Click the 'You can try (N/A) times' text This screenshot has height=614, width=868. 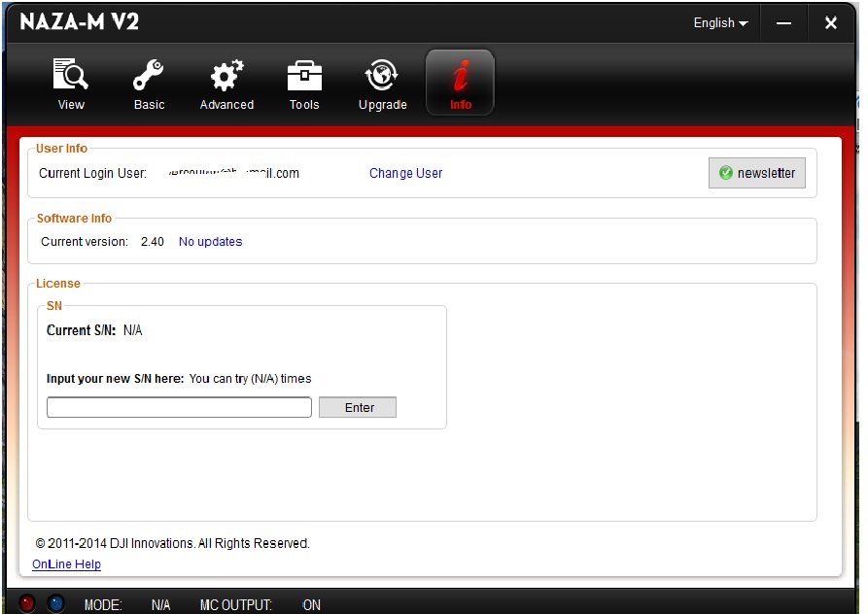[x=250, y=379]
